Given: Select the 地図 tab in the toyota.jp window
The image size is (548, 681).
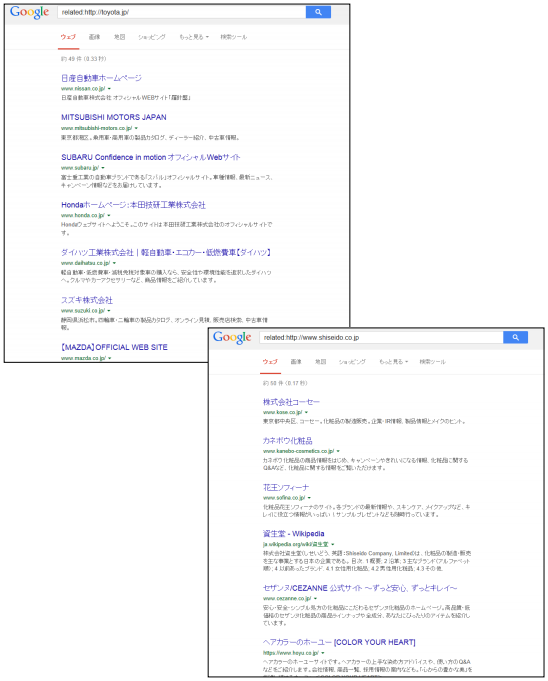Looking at the screenshot, I should 119,37.
